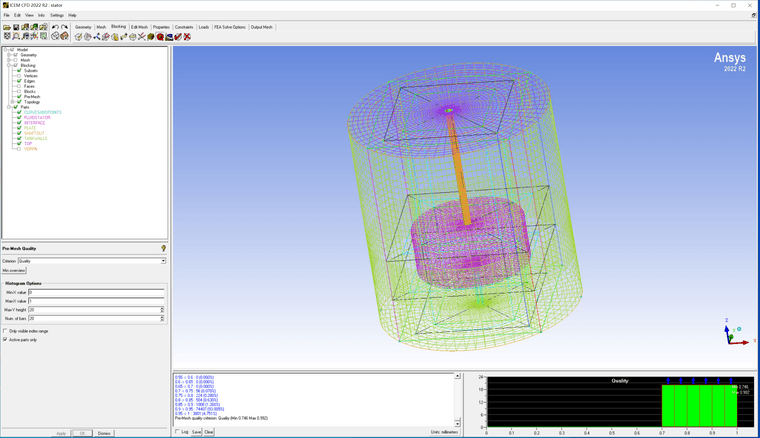Image resolution: width=760 pixels, height=438 pixels.
Task: Switch to the Geometry tab
Action: pos(83,27)
